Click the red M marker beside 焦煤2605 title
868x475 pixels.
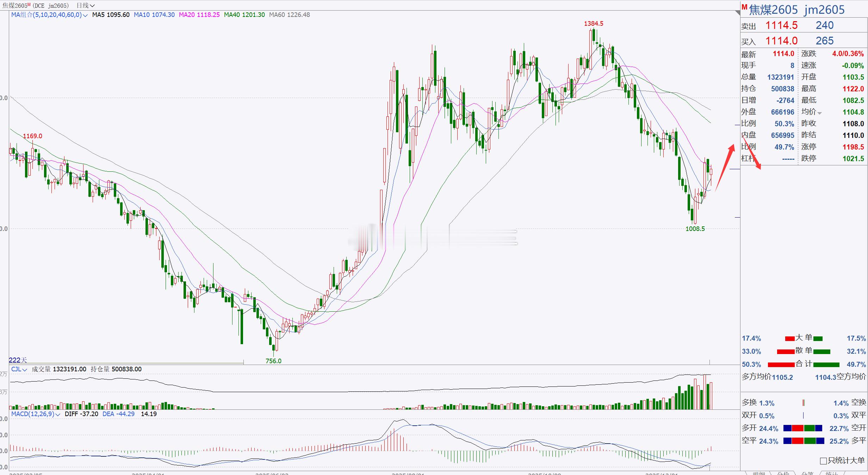pos(744,7)
